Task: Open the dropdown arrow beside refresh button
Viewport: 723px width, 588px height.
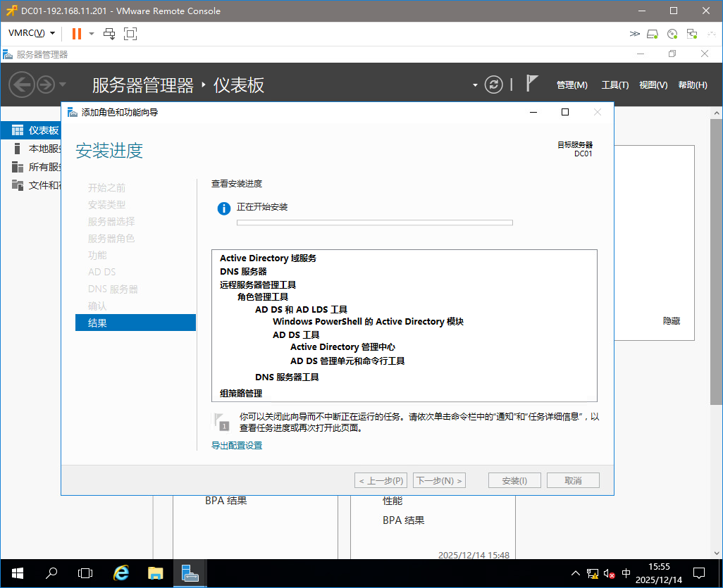Action: pyautogui.click(x=475, y=85)
